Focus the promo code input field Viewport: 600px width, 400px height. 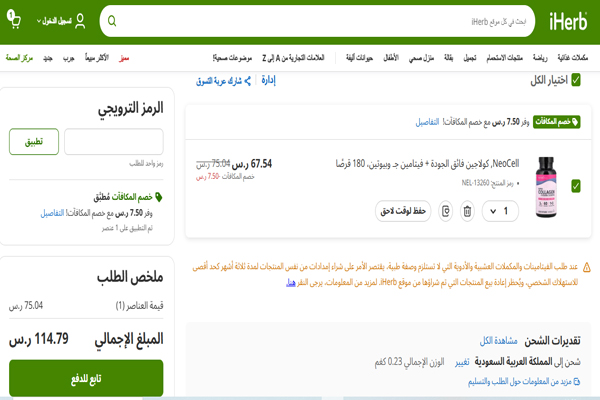click(x=114, y=142)
